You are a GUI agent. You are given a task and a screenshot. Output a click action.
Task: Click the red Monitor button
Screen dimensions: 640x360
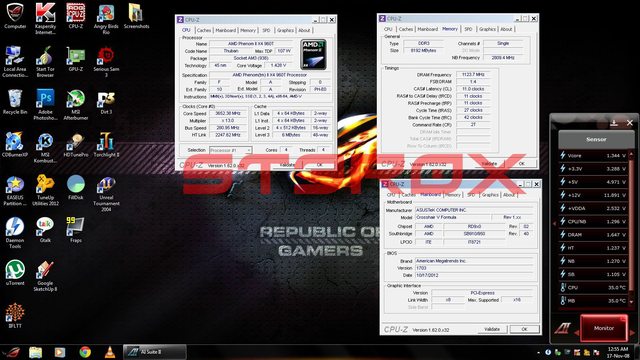[x=604, y=328]
